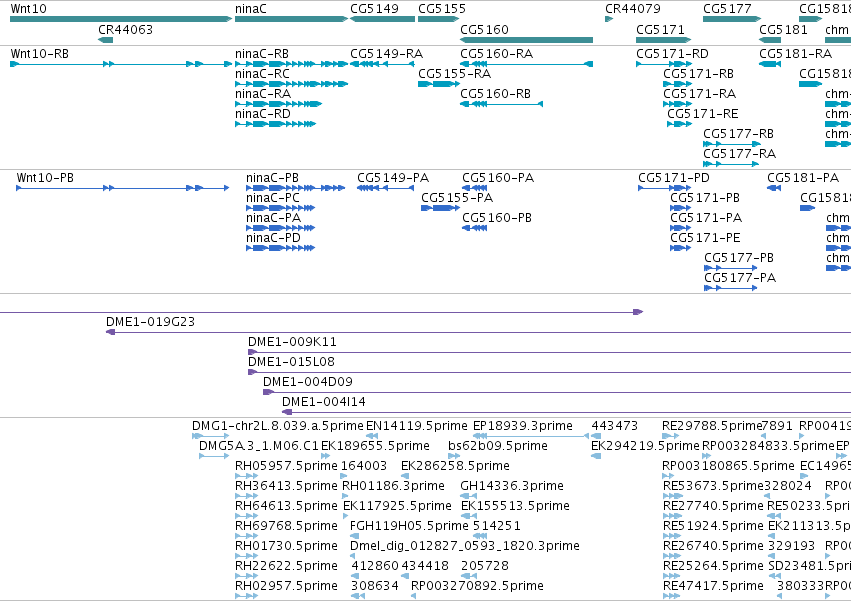The width and height of the screenshot is (851, 601).
Task: Select transcript ninaC-RA
Action: [278, 104]
